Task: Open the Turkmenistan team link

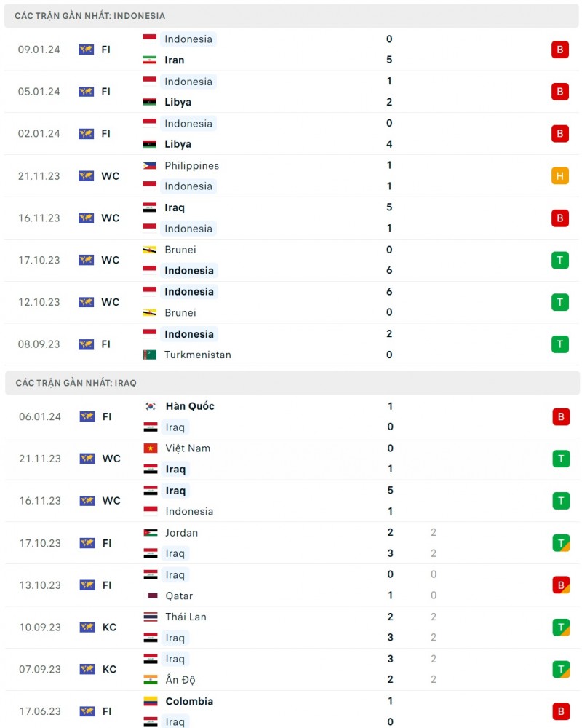Action: tap(197, 355)
